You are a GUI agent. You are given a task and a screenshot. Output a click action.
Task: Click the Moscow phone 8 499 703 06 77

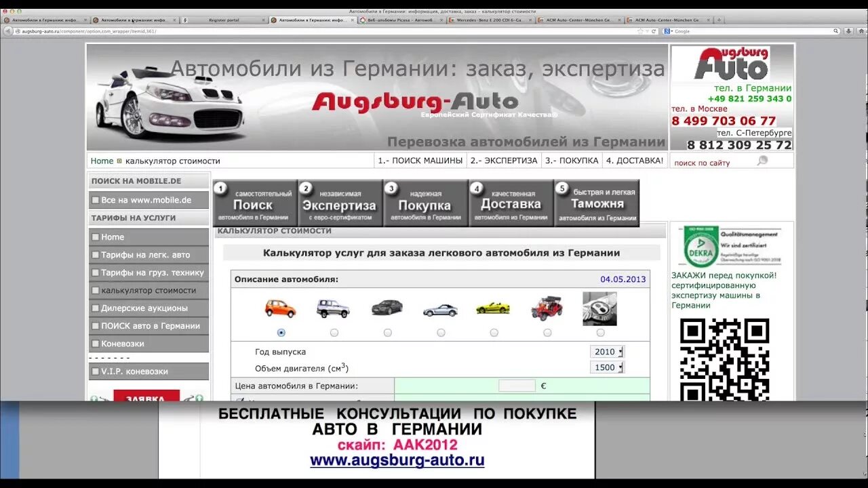724,121
